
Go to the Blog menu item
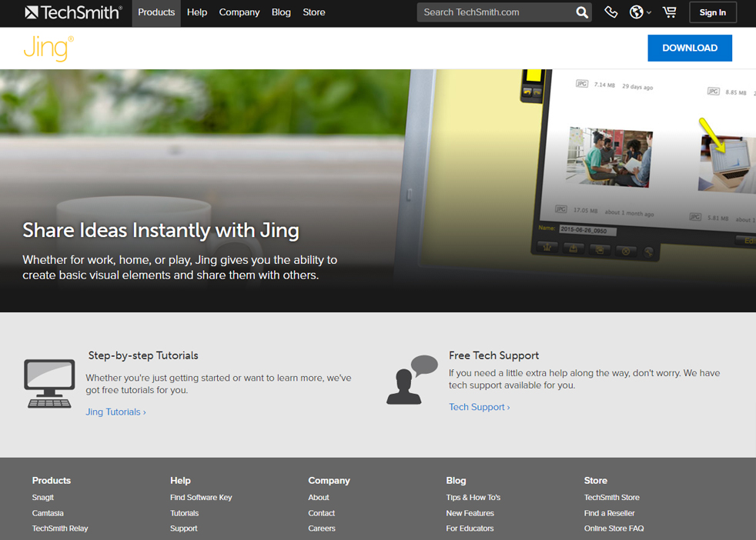click(281, 12)
